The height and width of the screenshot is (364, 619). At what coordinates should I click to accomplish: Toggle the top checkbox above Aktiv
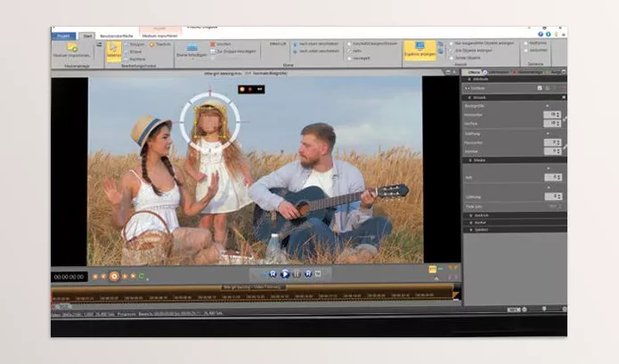coord(349,44)
